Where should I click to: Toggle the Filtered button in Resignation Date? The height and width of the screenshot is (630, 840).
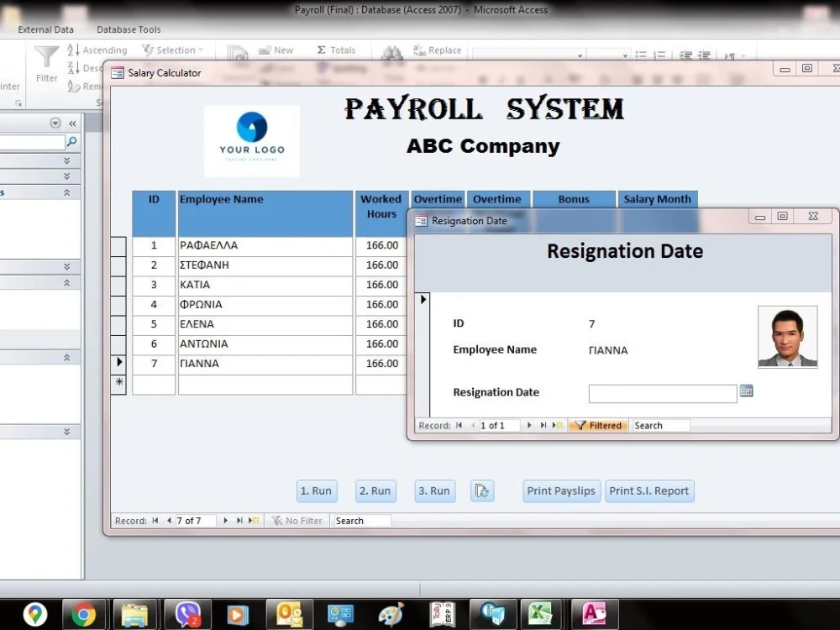[598, 425]
